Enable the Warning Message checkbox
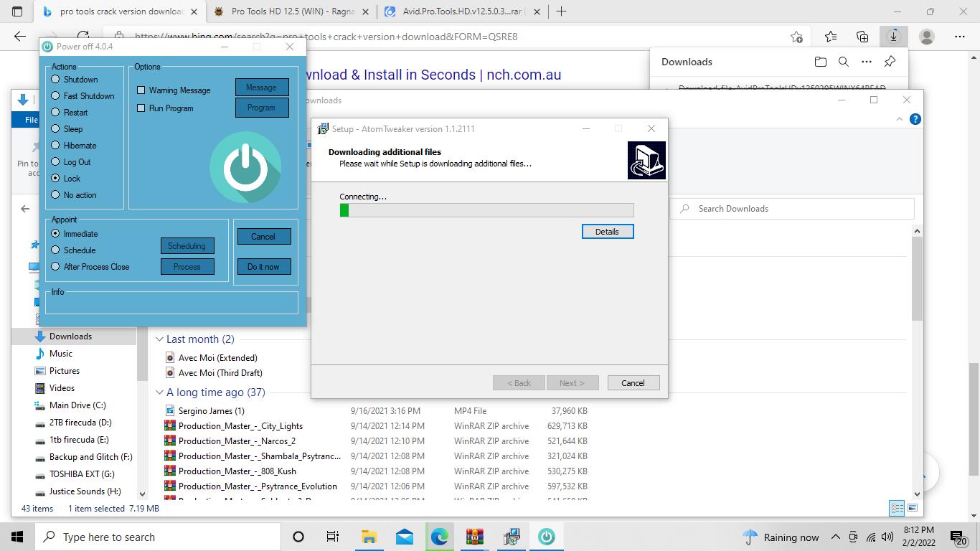980x551 pixels. [141, 90]
